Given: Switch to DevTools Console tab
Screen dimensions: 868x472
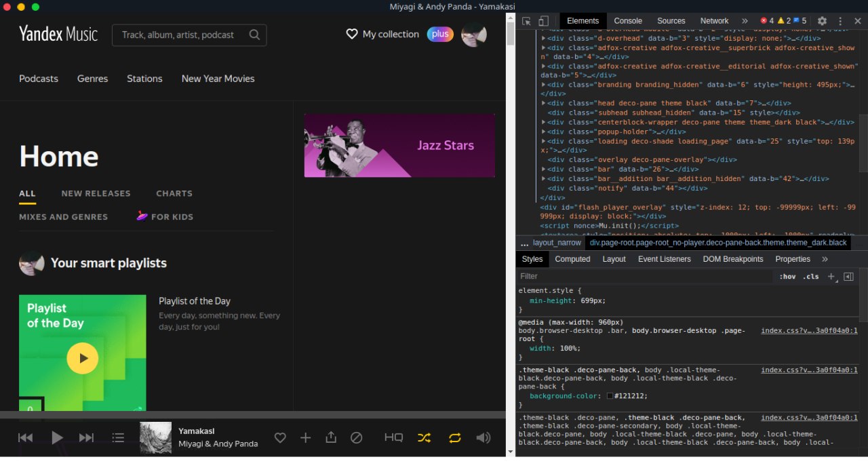Looking at the screenshot, I should coord(628,21).
